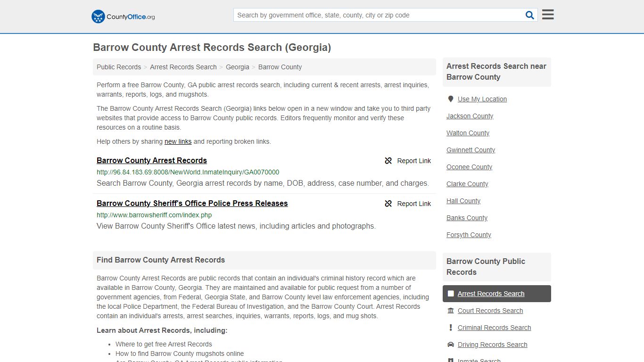Select Court Records Search in sidebar

pos(490,311)
